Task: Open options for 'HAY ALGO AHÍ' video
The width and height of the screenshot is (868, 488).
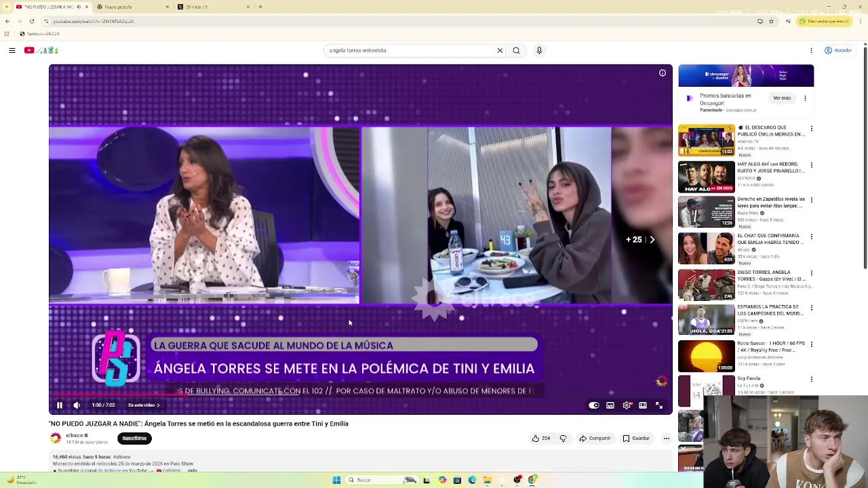Action: pos(811,164)
